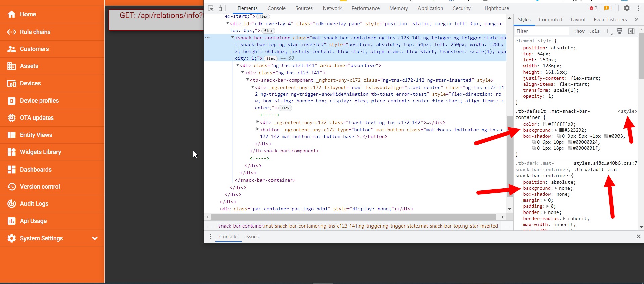
Task: Expand the toast-text div node
Action: pyautogui.click(x=258, y=122)
